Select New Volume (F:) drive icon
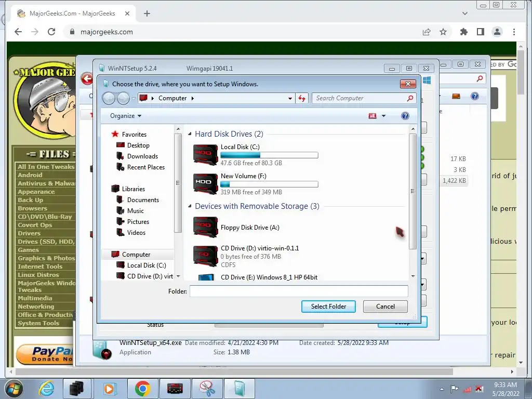 (x=205, y=184)
